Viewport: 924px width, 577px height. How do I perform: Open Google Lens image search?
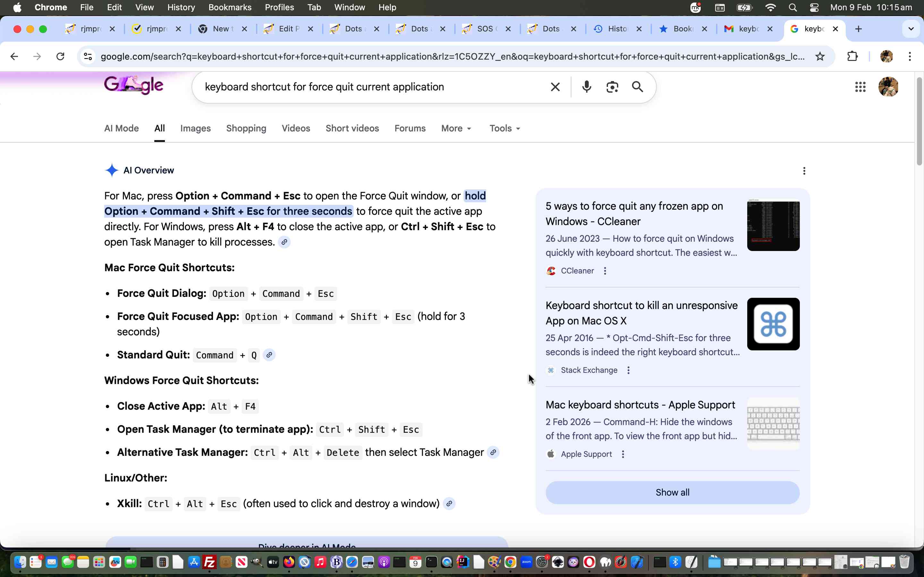point(612,87)
